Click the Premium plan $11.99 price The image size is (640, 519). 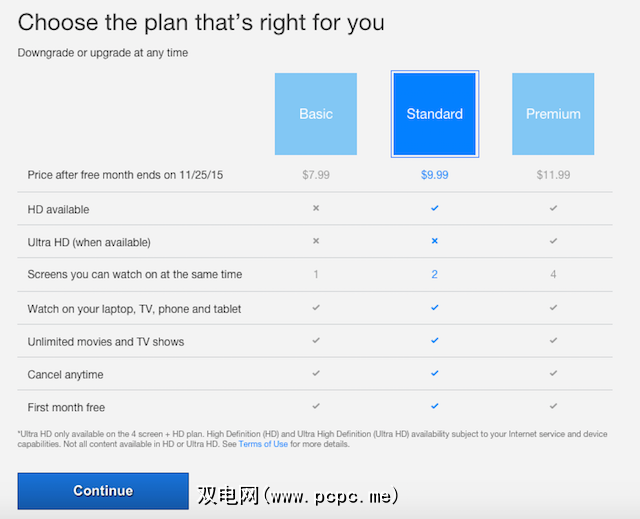click(x=553, y=175)
